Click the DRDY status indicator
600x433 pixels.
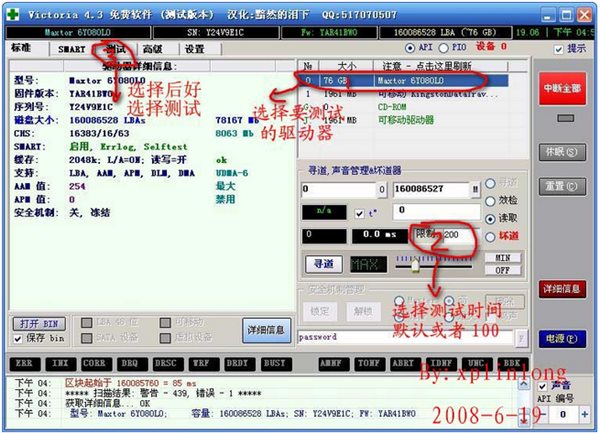click(x=238, y=364)
